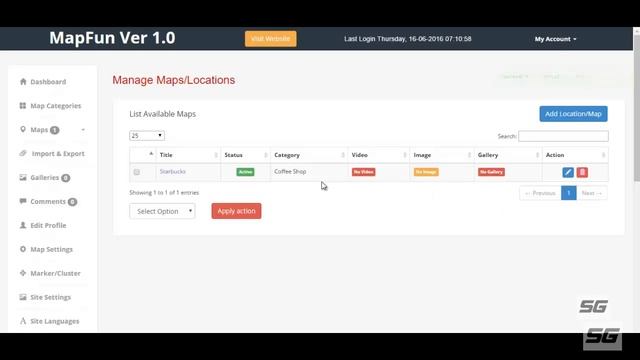640x360 pixels.
Task: Open Edit Profile sidebar item
Action: point(48,225)
